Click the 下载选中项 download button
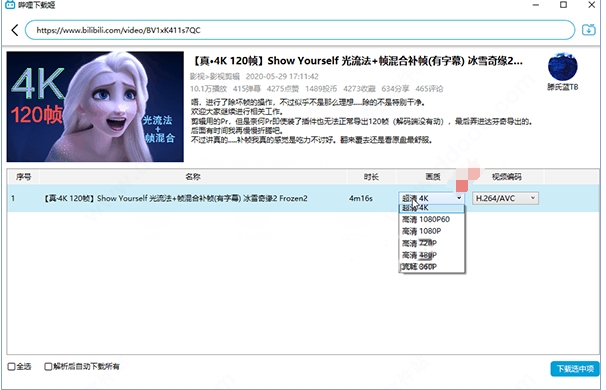The height and width of the screenshot is (390, 606). click(x=575, y=369)
